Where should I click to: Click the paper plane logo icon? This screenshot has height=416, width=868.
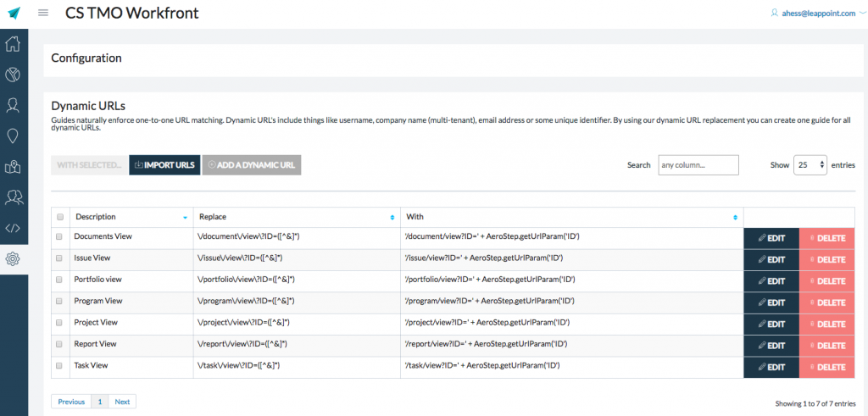pyautogui.click(x=14, y=14)
